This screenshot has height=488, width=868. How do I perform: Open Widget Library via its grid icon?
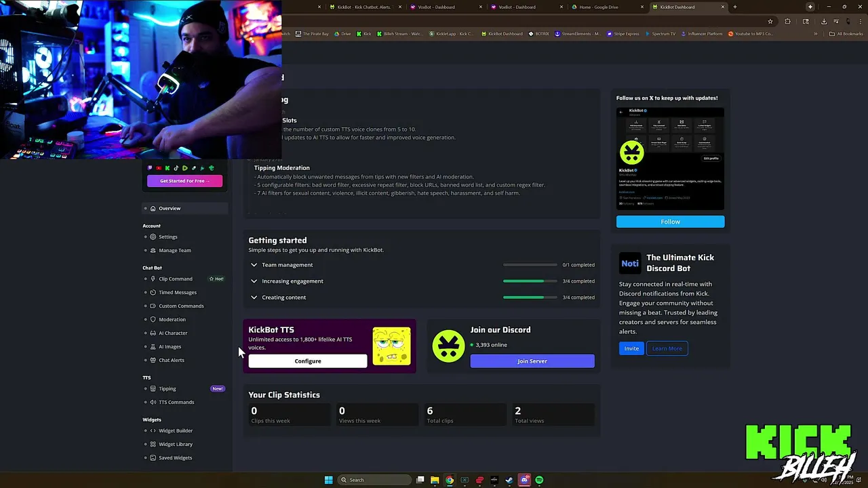click(x=153, y=444)
